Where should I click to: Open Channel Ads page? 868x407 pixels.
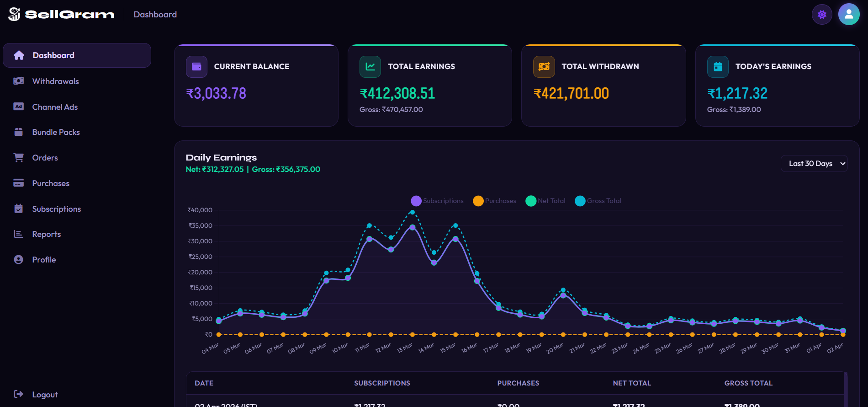(55, 107)
